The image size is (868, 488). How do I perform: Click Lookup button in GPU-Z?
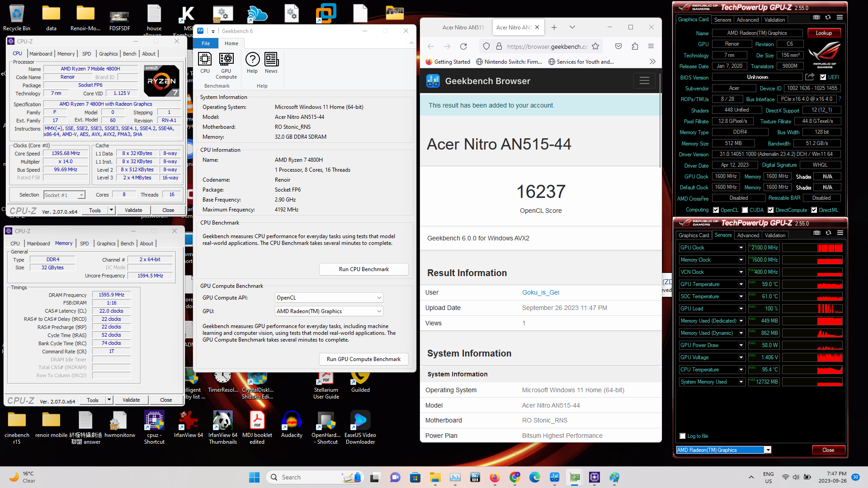pos(824,33)
